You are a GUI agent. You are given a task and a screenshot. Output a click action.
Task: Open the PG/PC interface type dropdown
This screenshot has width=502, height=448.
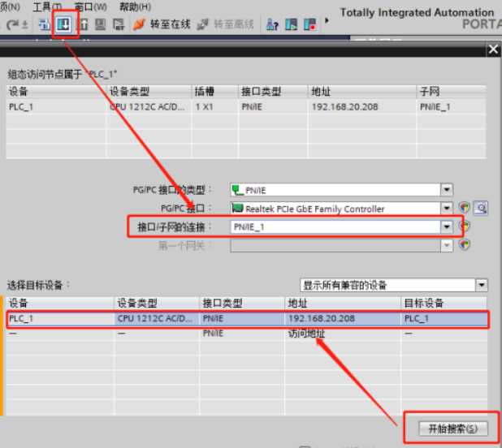coord(446,190)
